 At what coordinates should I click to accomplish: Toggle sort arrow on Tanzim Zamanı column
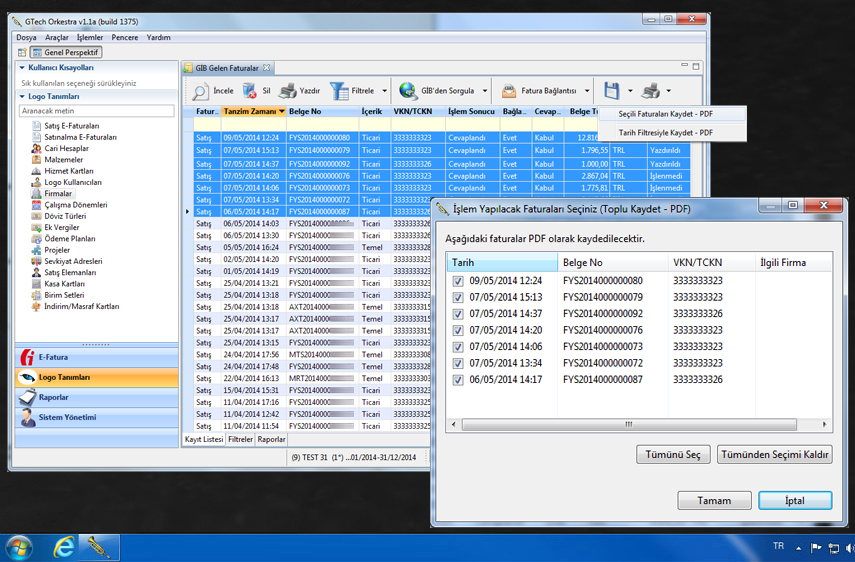tap(282, 111)
